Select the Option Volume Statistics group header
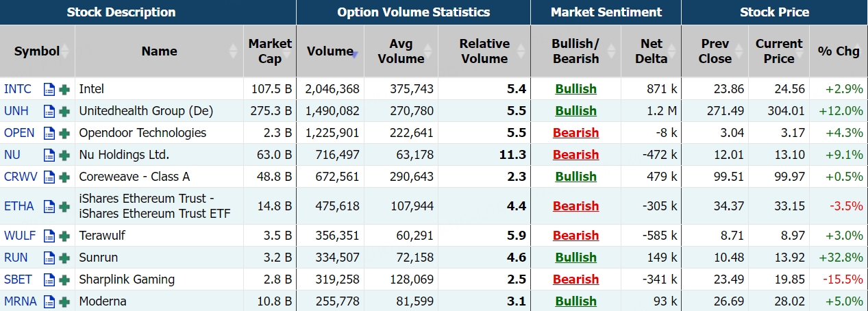The image size is (868, 311). click(x=413, y=12)
